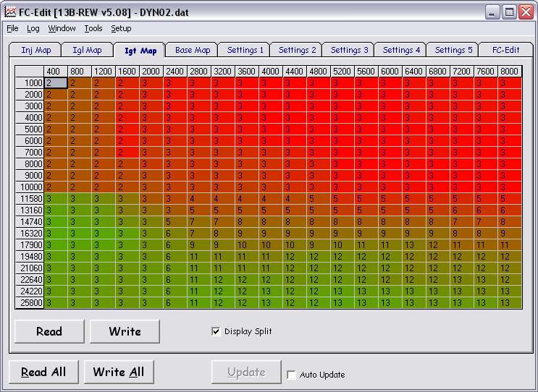Click the Read All button

[43, 372]
